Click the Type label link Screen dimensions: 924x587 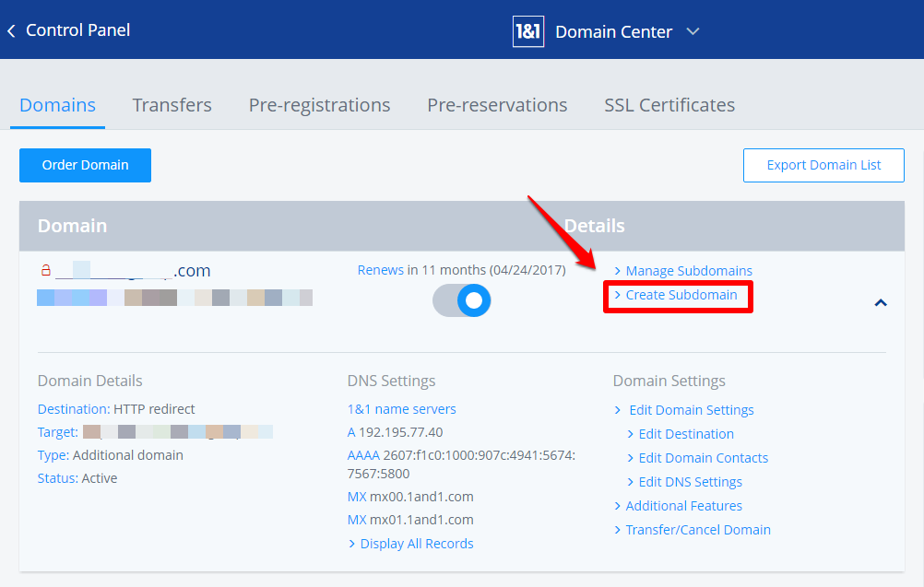(53, 455)
